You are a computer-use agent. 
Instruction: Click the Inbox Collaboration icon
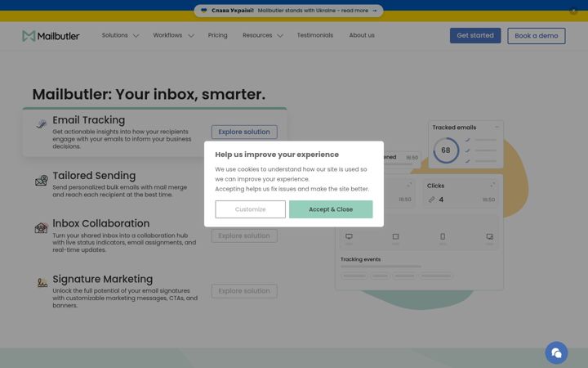tap(42, 228)
